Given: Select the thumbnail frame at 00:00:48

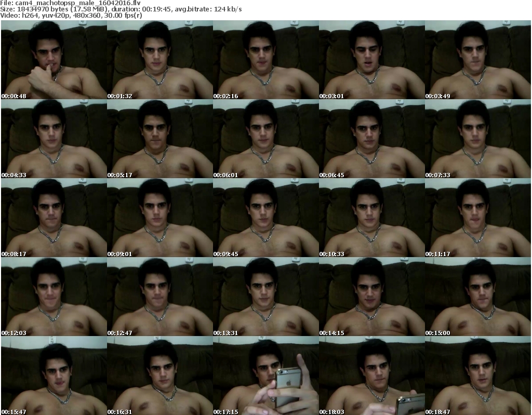Looking at the screenshot, I should click(54, 60).
